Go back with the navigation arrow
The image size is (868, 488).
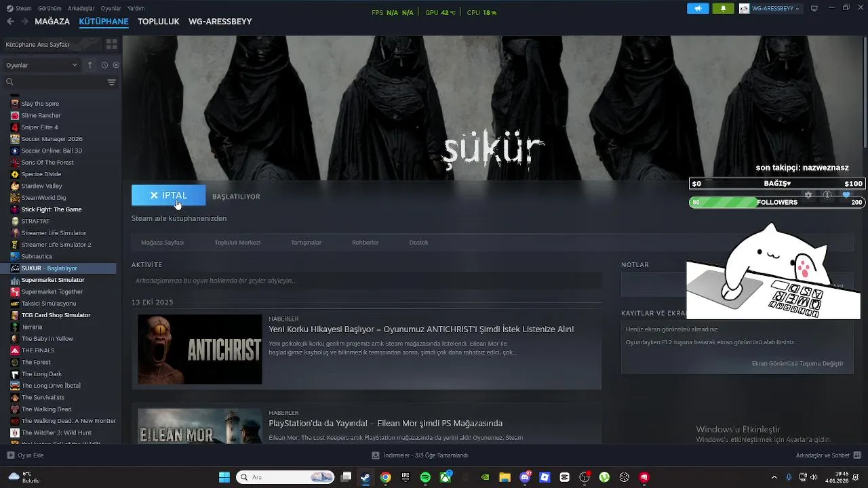click(x=10, y=22)
